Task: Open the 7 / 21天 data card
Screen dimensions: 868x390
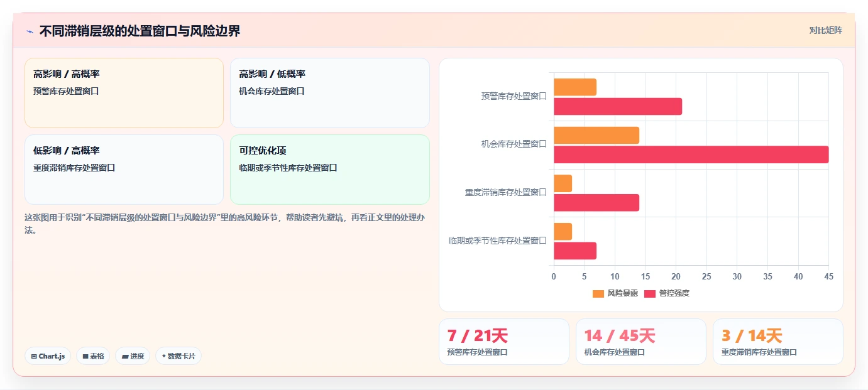Action: [504, 342]
